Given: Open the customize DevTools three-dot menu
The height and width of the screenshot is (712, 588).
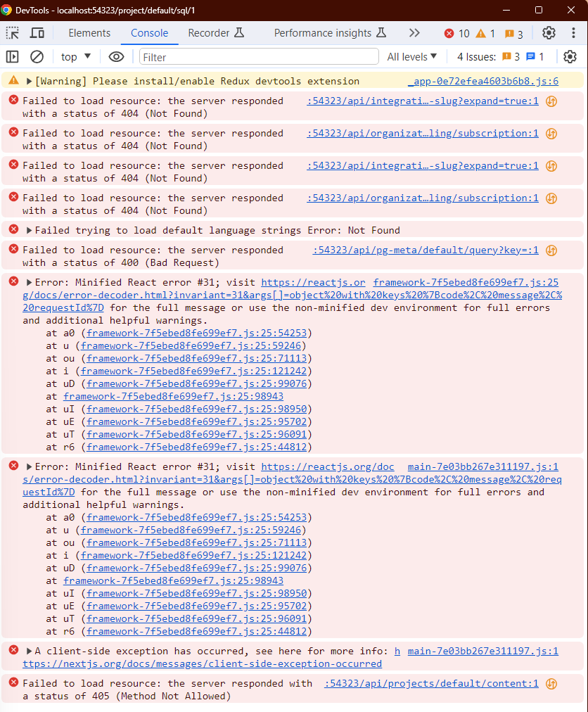Looking at the screenshot, I should point(572,33).
